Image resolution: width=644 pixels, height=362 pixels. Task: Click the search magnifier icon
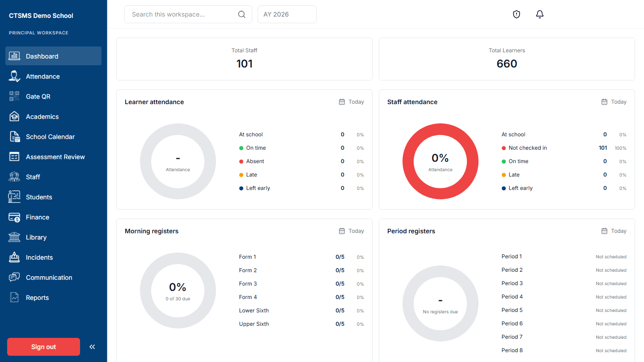pyautogui.click(x=242, y=14)
